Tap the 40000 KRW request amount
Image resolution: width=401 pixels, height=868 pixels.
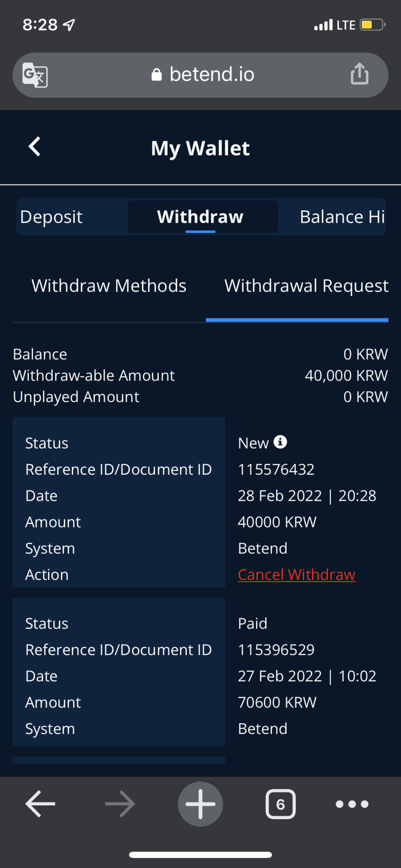(x=277, y=522)
